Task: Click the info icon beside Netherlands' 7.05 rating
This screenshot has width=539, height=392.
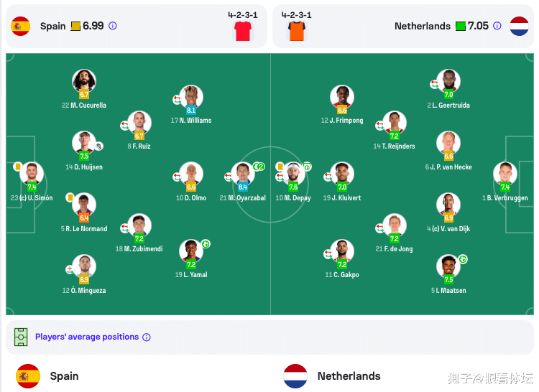Action: click(497, 26)
